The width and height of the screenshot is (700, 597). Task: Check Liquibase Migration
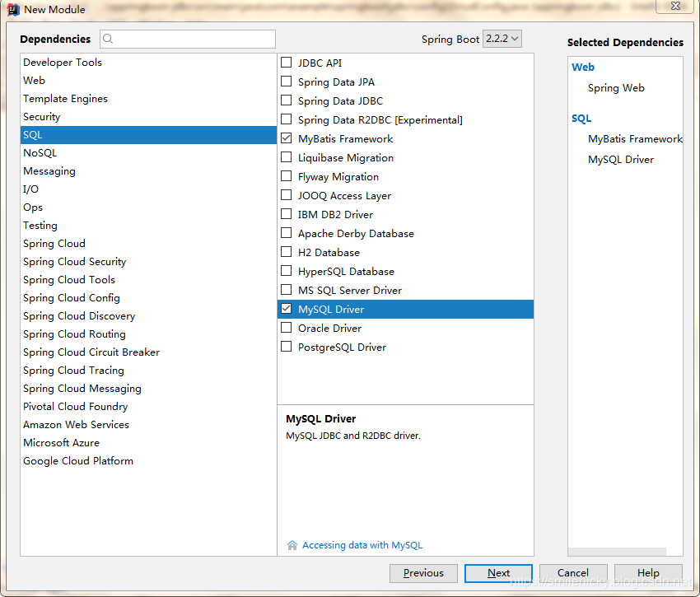point(286,157)
